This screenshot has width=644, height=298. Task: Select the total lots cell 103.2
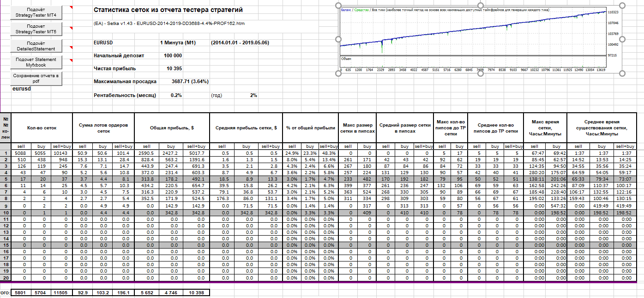[102, 292]
